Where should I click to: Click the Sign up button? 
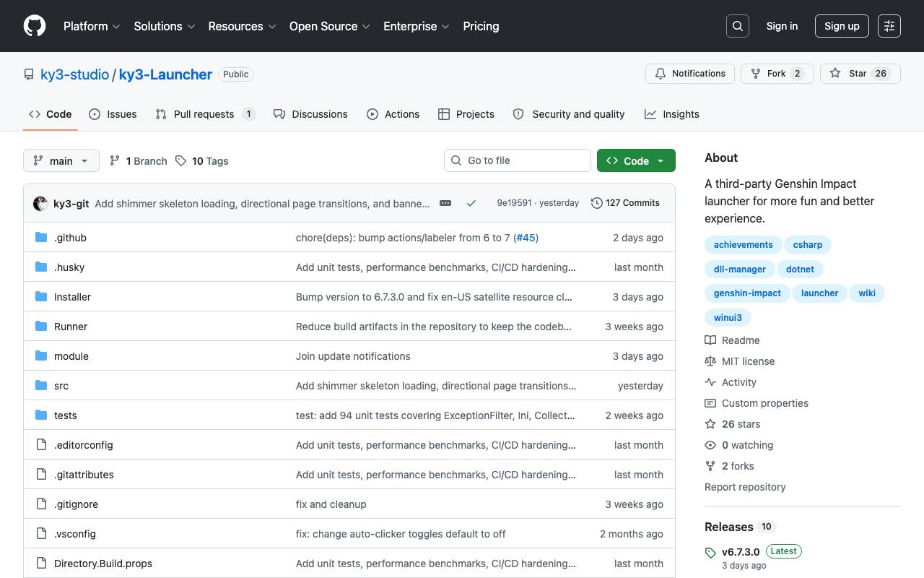pos(842,26)
